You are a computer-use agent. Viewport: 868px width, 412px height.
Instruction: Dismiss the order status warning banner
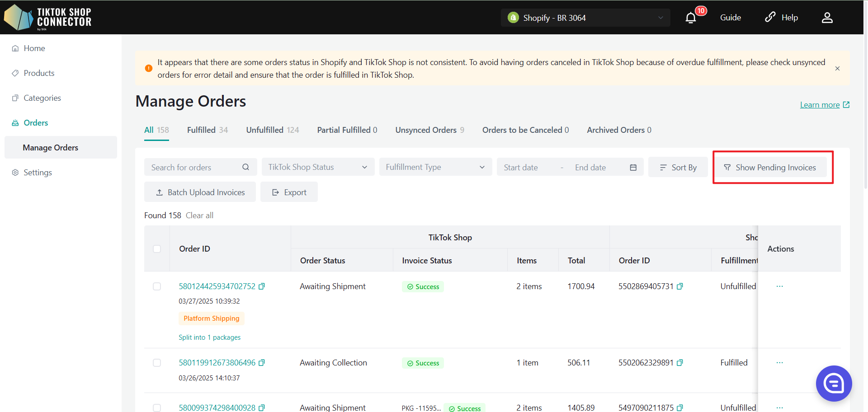[x=837, y=69]
